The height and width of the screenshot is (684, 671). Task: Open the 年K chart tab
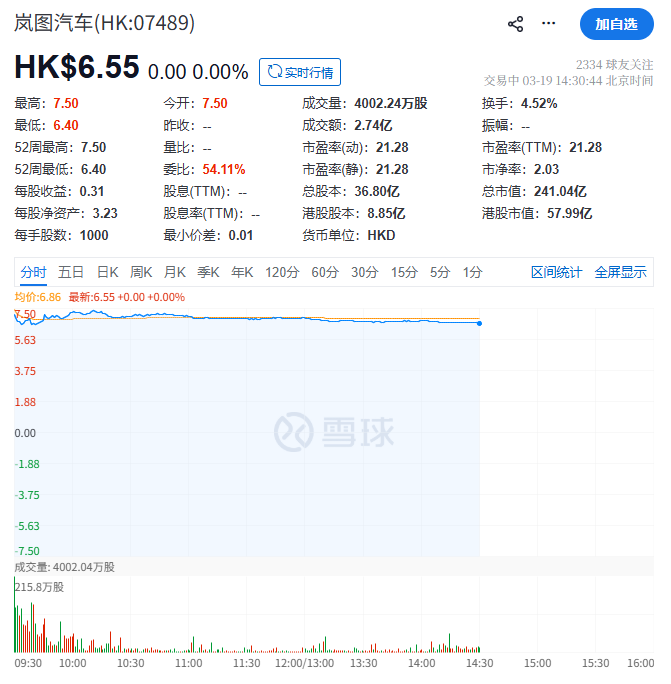pos(242,272)
